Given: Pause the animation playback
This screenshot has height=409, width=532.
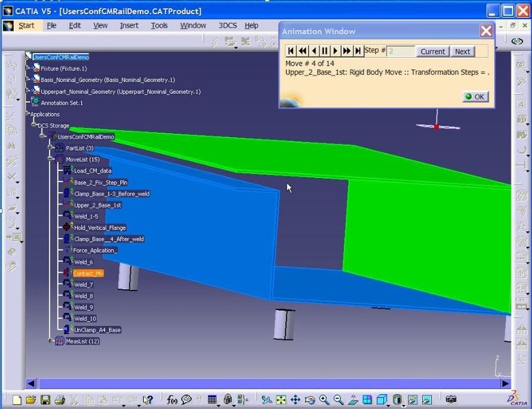Looking at the screenshot, I should tap(325, 51).
